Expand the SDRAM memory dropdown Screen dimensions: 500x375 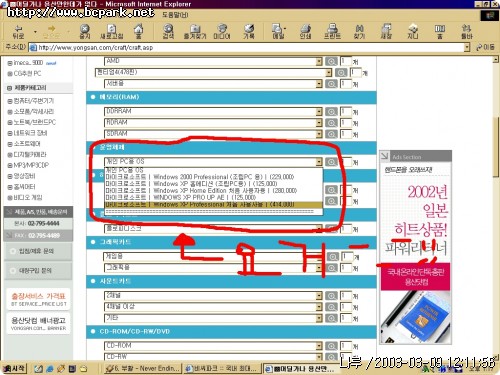pos(319,134)
